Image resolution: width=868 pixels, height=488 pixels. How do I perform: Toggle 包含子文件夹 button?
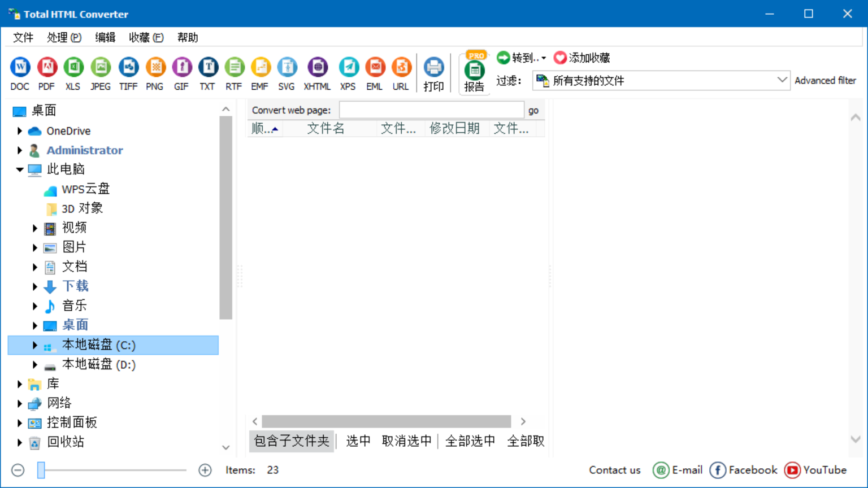(292, 441)
